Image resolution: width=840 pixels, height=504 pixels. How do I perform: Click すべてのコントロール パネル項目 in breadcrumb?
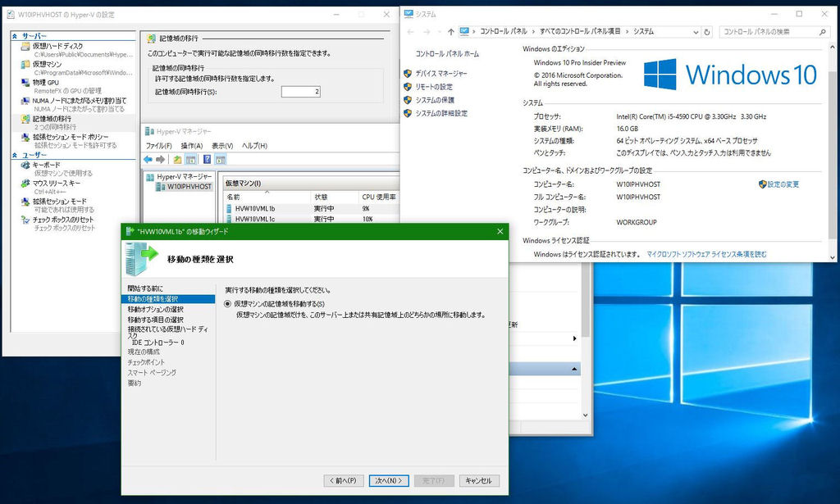[580, 32]
